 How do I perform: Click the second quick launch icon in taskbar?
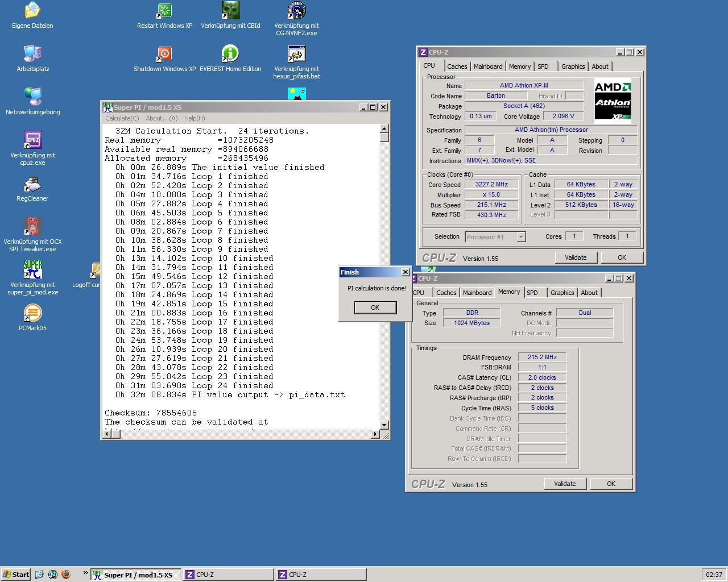coord(52,574)
